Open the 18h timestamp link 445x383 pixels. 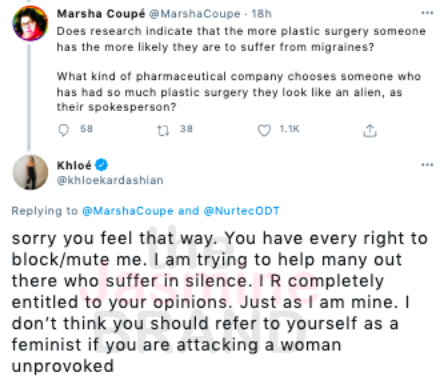click(261, 14)
